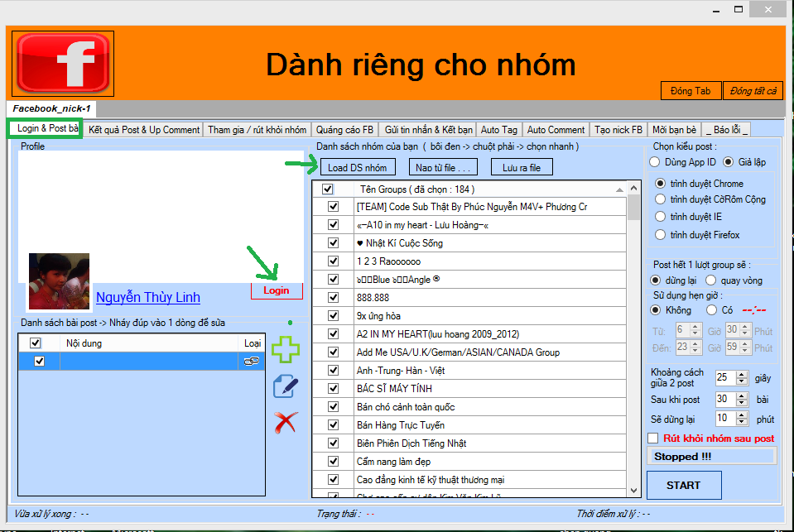Choose trình duyệt IE option
Viewport: 794px width, 532px height.
pyautogui.click(x=660, y=217)
